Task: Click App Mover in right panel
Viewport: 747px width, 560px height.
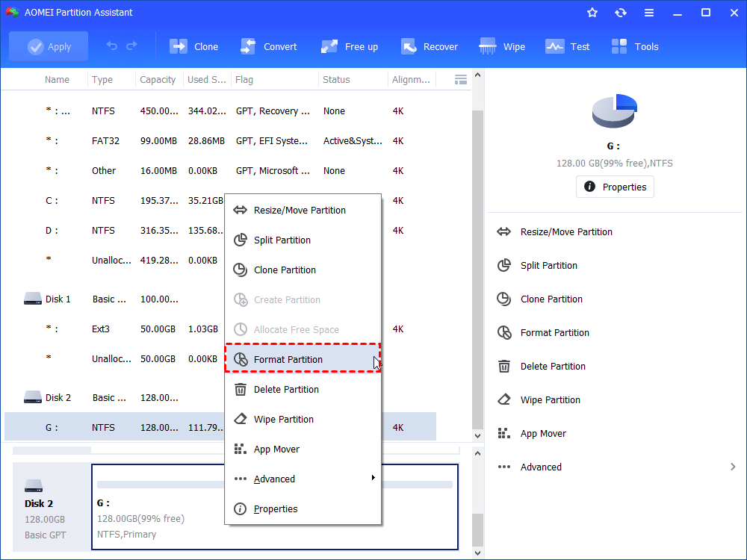Action: (x=531, y=433)
